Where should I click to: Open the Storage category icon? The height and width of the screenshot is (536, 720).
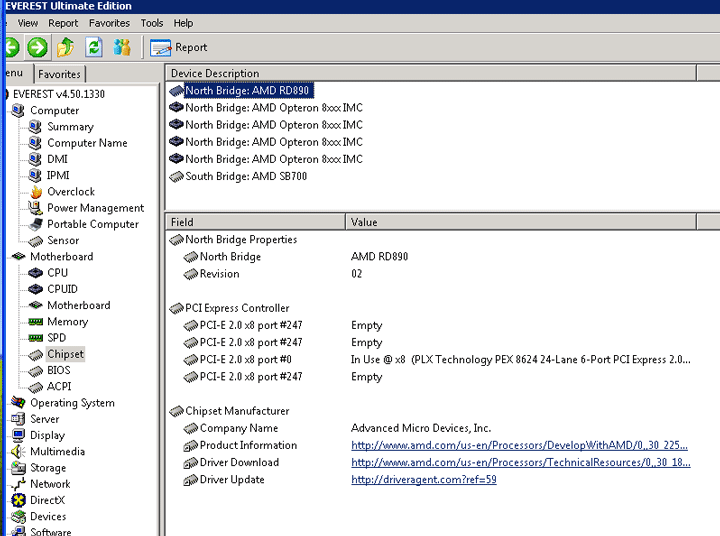click(18, 468)
